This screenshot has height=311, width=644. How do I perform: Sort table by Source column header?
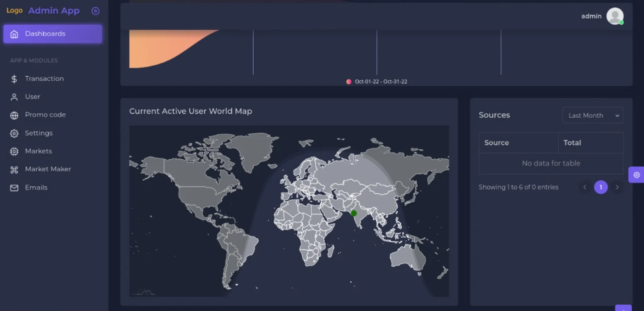click(497, 143)
